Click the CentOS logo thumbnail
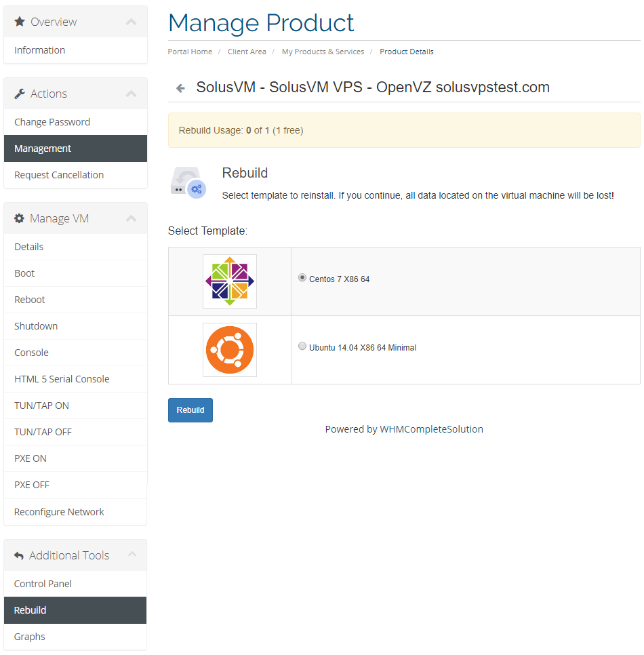 [x=230, y=281]
